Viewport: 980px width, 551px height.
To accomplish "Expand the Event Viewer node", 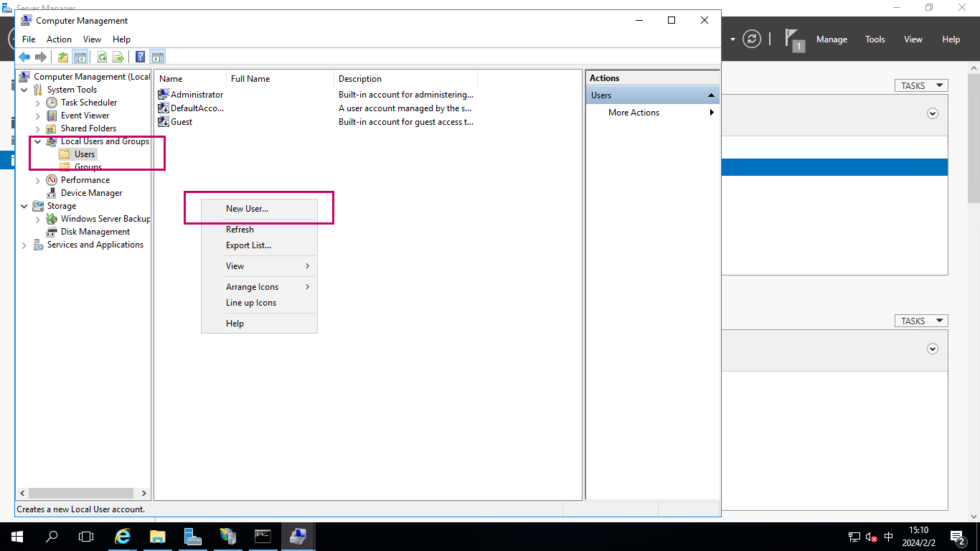I will [x=37, y=116].
